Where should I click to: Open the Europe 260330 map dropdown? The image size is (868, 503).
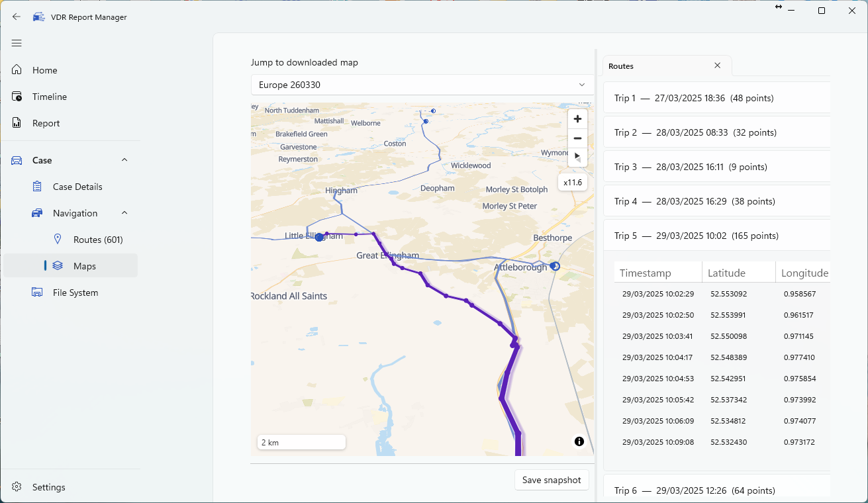point(422,85)
